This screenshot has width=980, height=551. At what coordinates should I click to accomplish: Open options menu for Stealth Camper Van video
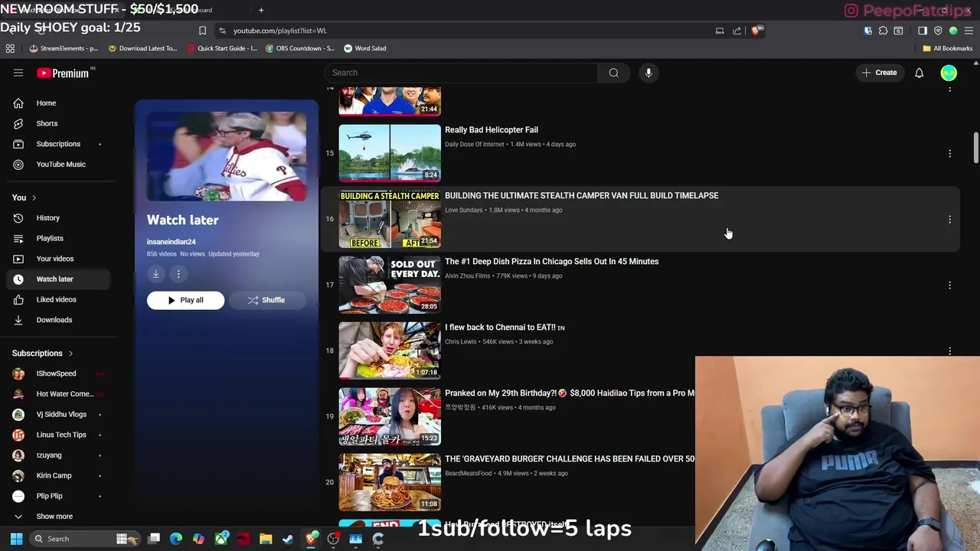tap(949, 219)
